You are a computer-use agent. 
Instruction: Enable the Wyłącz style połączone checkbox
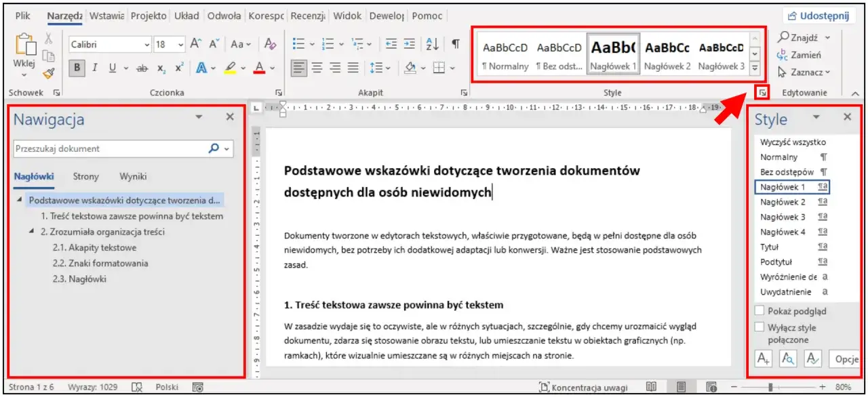[761, 327]
